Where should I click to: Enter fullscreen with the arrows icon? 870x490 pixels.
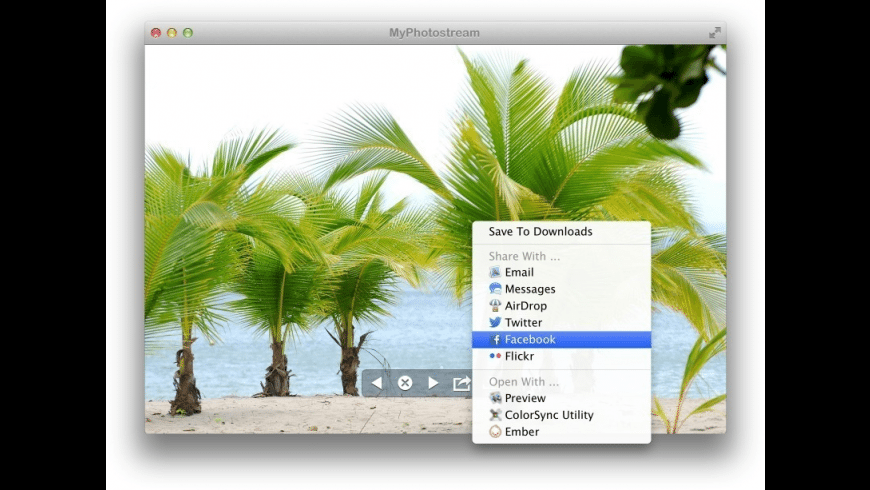[715, 33]
